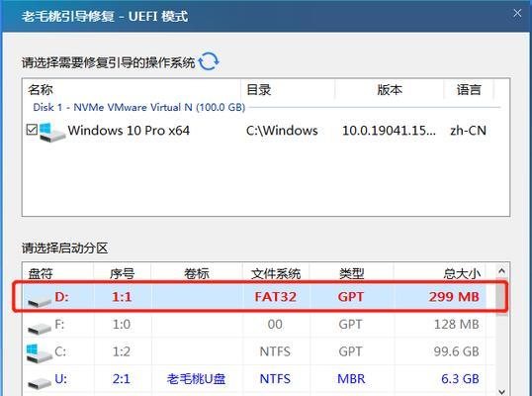The width and height of the screenshot is (532, 396).
Task: Click the zh-CN language cell
Action: 468,131
